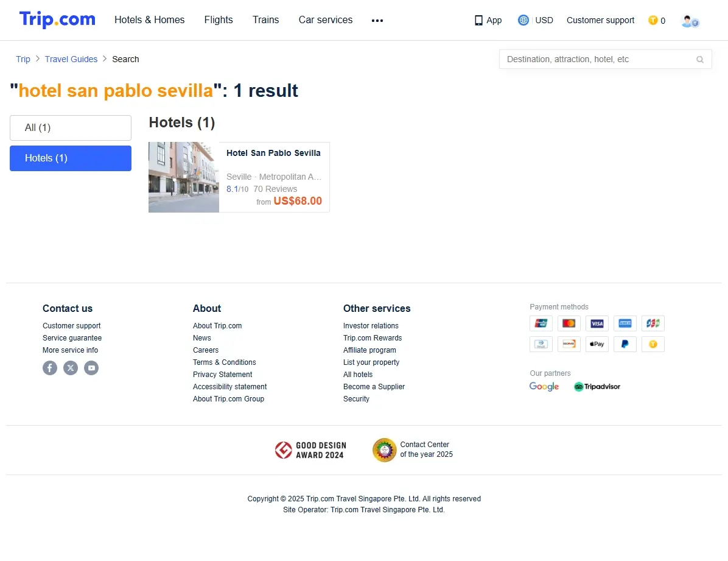The image size is (728, 561).
Task: Click the Contact Center award badge
Action: click(412, 450)
